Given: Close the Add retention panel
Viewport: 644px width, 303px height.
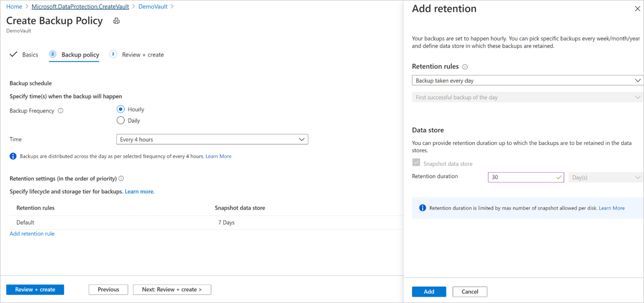Looking at the screenshot, I should [637, 9].
